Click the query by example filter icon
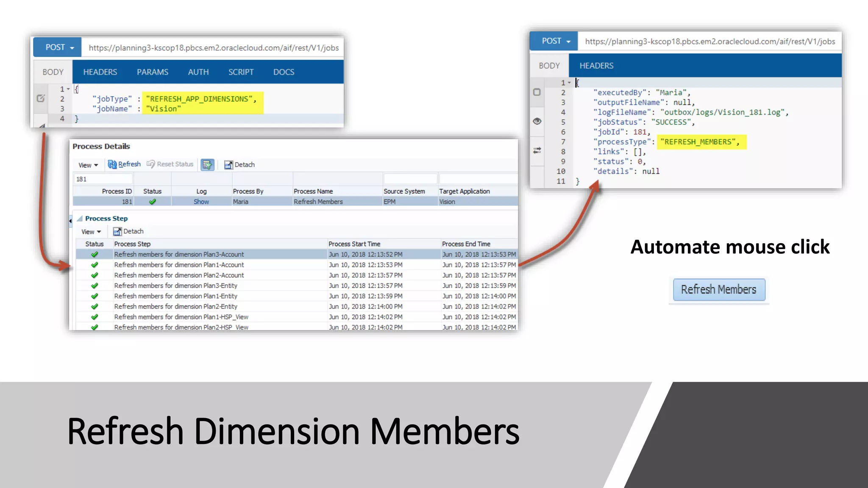The height and width of the screenshot is (488, 868). tap(207, 165)
